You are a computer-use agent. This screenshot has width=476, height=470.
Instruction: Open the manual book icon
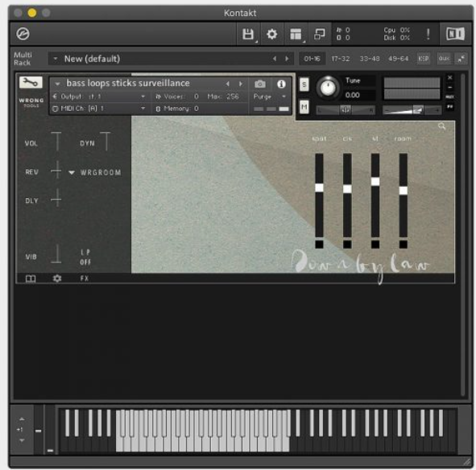coord(31,278)
